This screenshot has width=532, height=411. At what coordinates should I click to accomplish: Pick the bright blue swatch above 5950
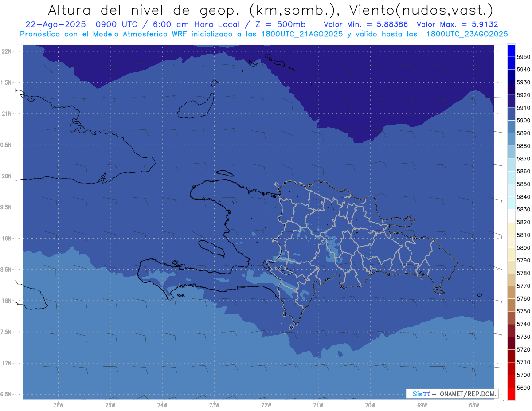click(x=511, y=51)
